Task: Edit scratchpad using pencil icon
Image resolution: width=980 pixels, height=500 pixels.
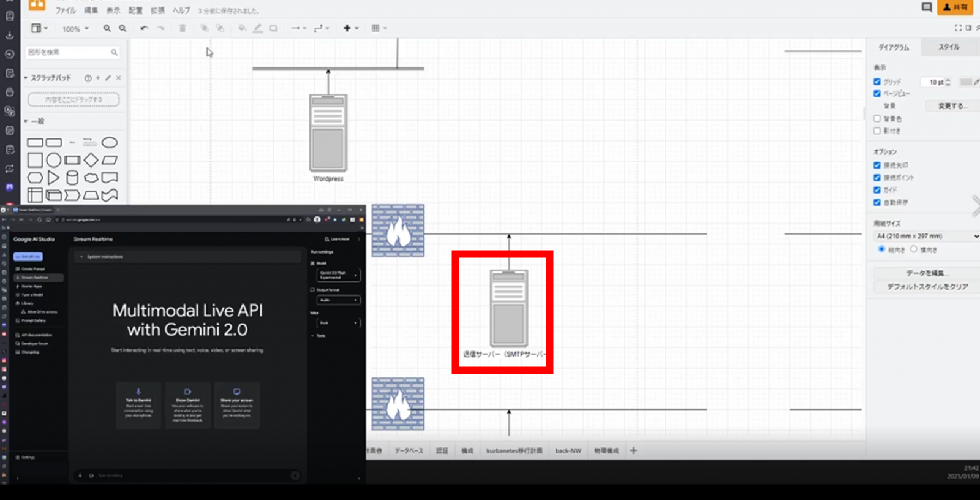Action: point(108,78)
